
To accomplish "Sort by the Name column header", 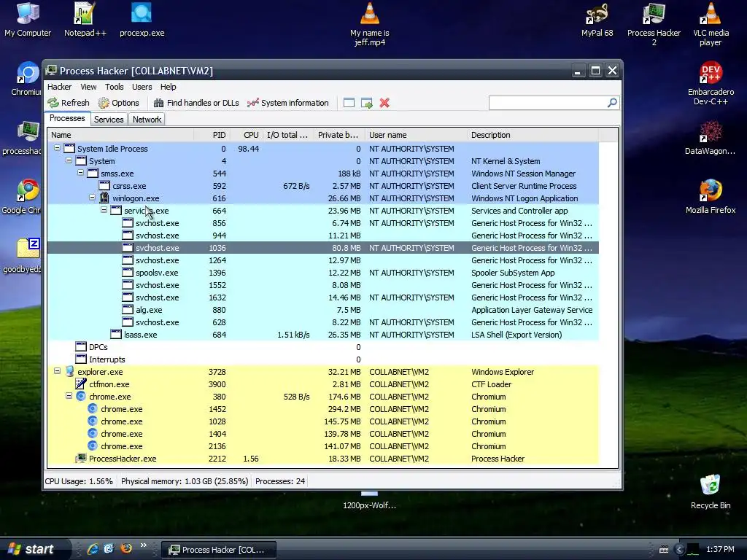I will pyautogui.click(x=120, y=135).
